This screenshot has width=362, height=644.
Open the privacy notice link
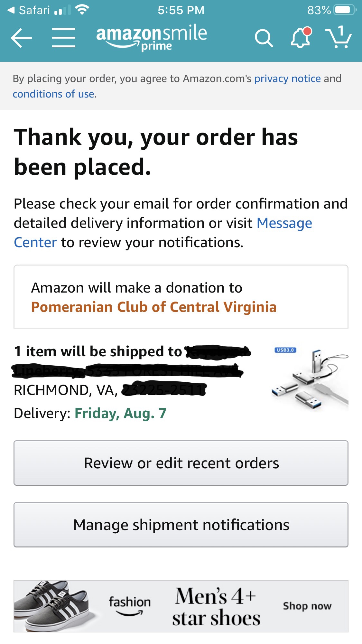pyautogui.click(x=287, y=79)
